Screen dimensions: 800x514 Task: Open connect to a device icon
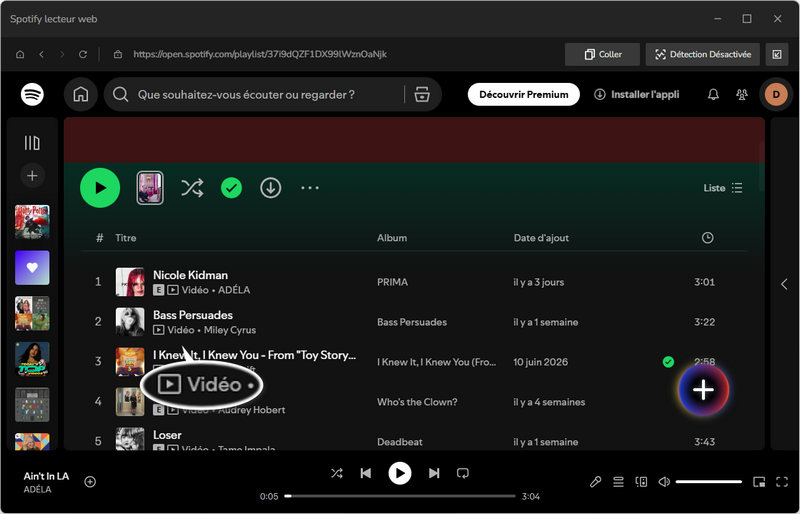coord(641,482)
